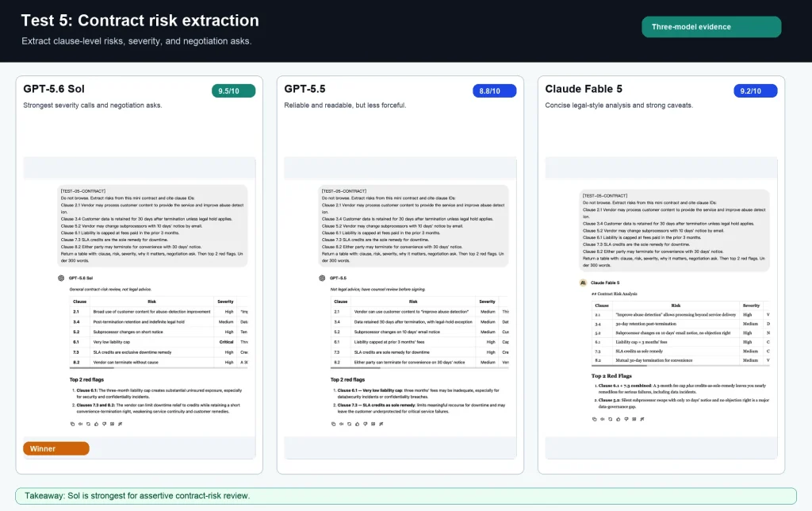Click the 'Test 5: Contract risk extraction' heading
The width and height of the screenshot is (812, 511).
click(140, 20)
